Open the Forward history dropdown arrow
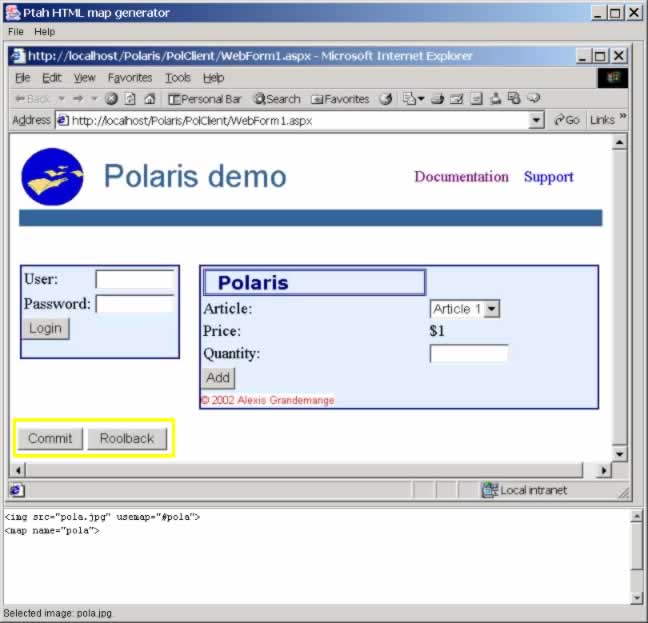This screenshot has width=648, height=623. coord(94,99)
